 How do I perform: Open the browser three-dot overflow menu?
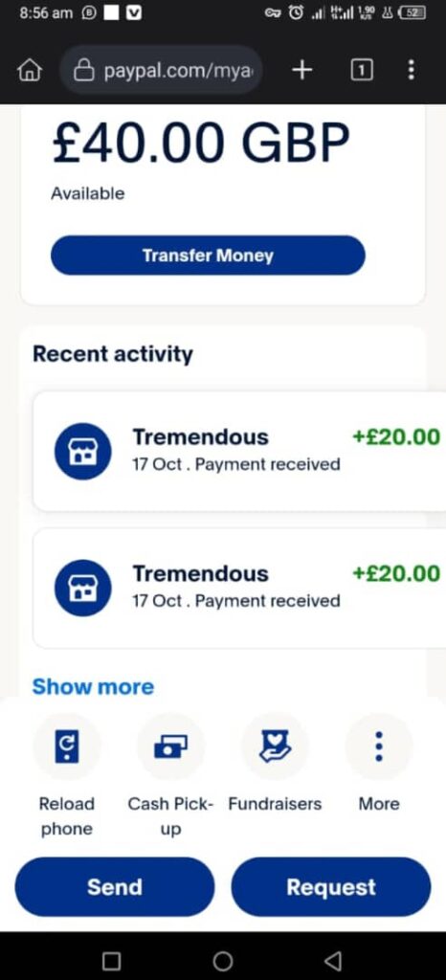(x=411, y=70)
